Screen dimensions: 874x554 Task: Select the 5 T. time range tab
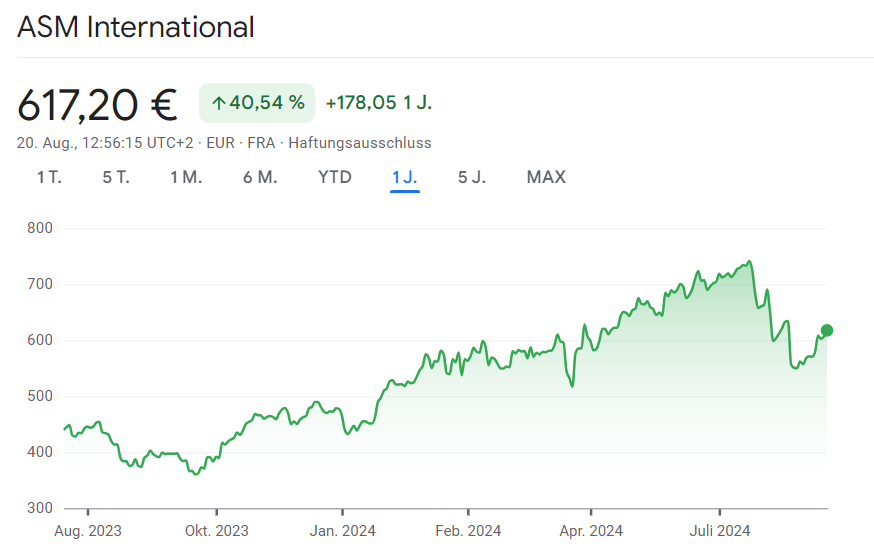click(116, 177)
